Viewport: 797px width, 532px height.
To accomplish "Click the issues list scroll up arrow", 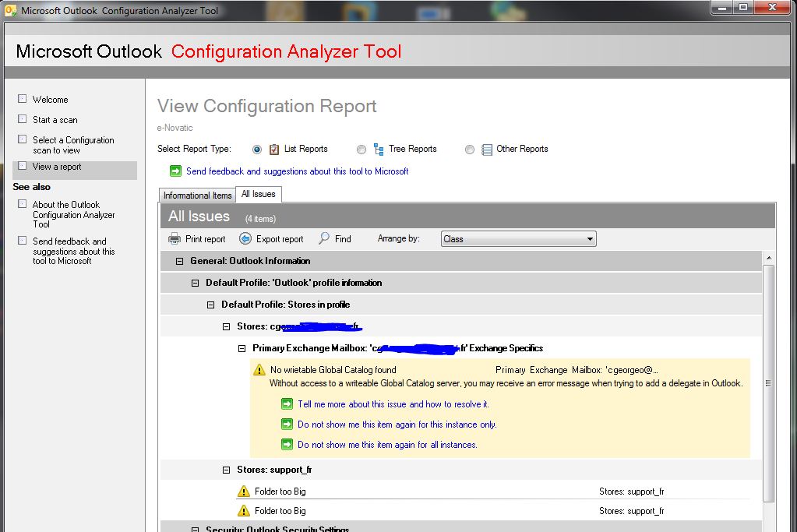I will click(768, 258).
